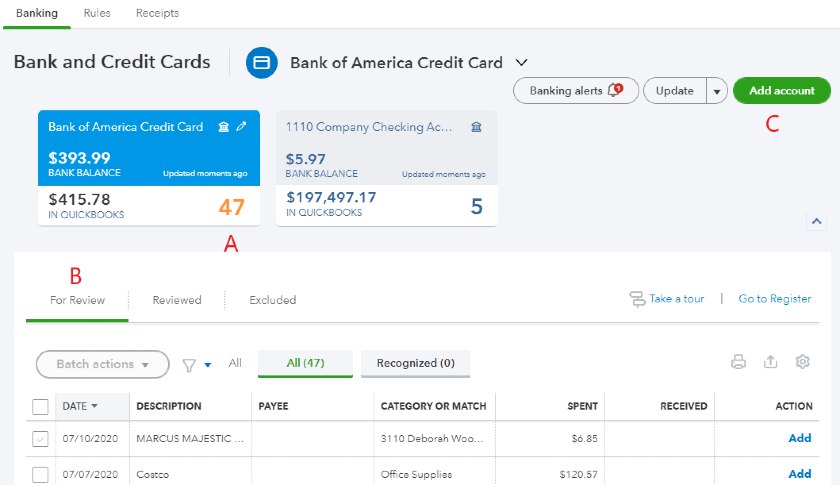Click the DESCRIPTION column header
The height and width of the screenshot is (485, 840).
pos(169,406)
